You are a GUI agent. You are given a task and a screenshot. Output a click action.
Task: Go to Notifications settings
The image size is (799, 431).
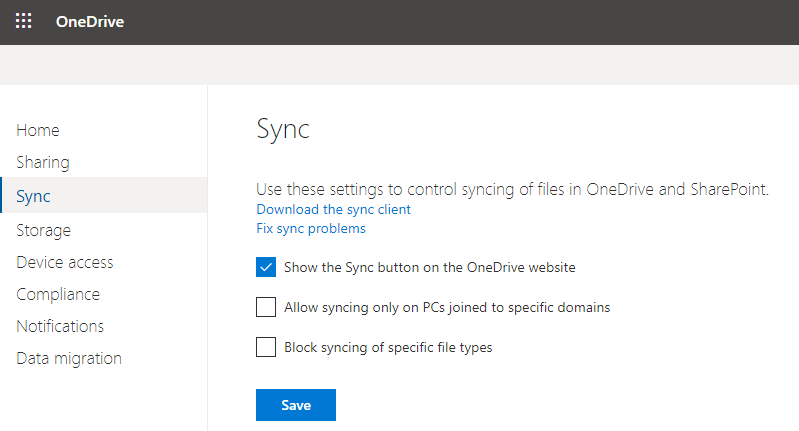pos(60,326)
